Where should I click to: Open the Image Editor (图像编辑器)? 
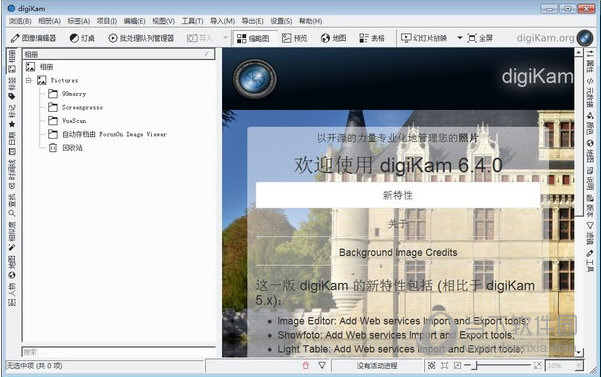(33, 38)
